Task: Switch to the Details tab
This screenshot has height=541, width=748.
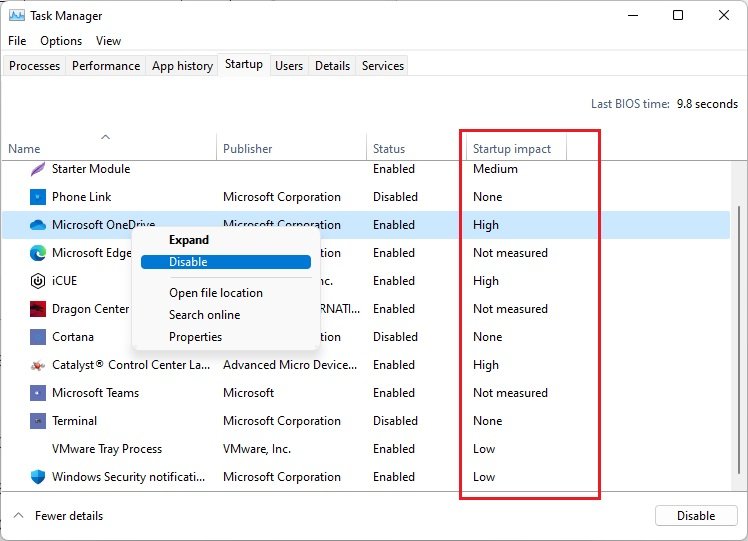Action: (x=332, y=65)
